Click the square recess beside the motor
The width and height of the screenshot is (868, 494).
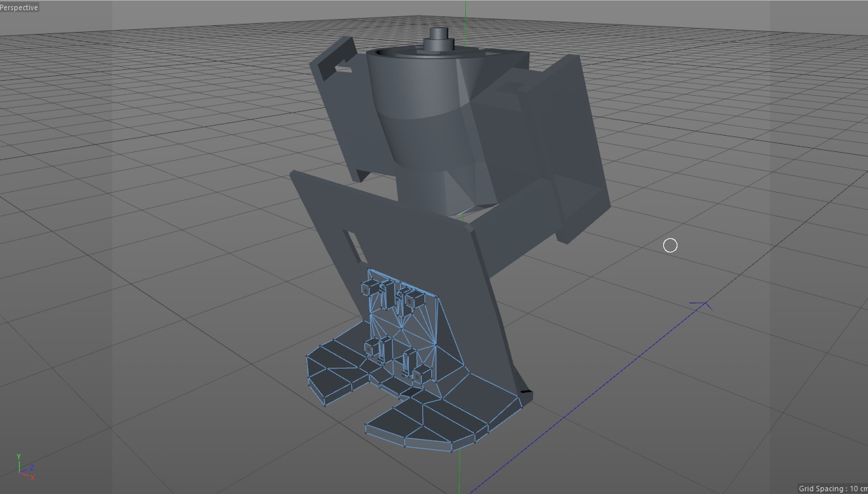point(513,86)
